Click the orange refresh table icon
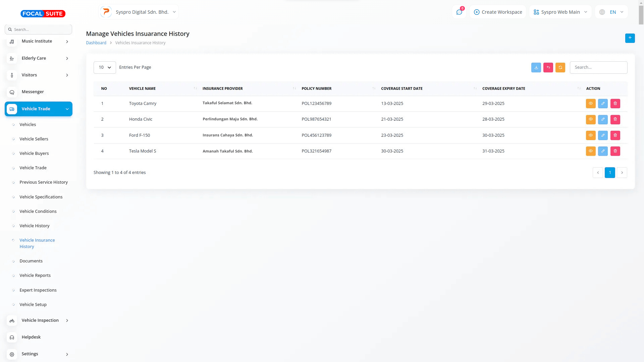The image size is (644, 362). (560, 67)
